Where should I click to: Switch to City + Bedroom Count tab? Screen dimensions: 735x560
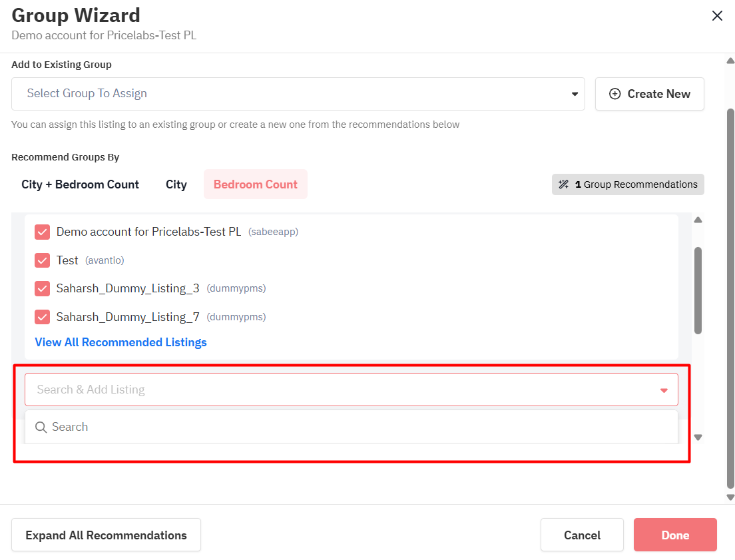point(80,184)
